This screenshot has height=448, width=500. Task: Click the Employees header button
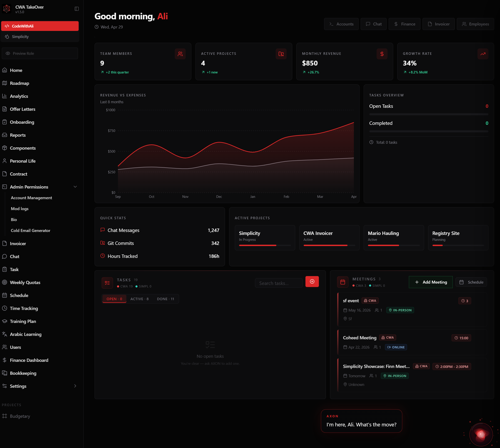click(475, 24)
